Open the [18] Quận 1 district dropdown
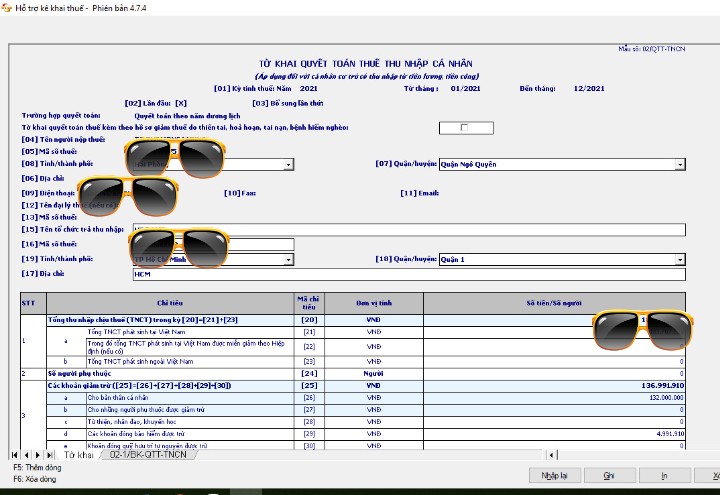 [680, 259]
